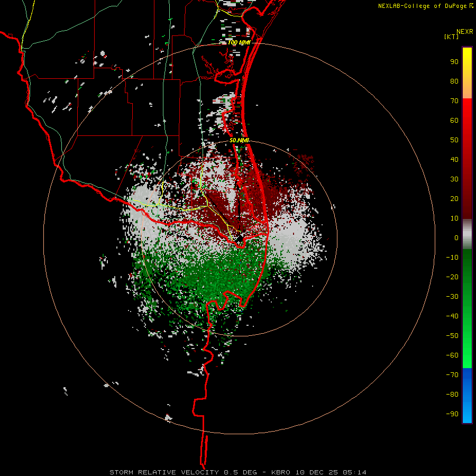Click the Storm Relative Velocity caption text
The width and height of the screenshot is (476, 476).
click(237, 472)
